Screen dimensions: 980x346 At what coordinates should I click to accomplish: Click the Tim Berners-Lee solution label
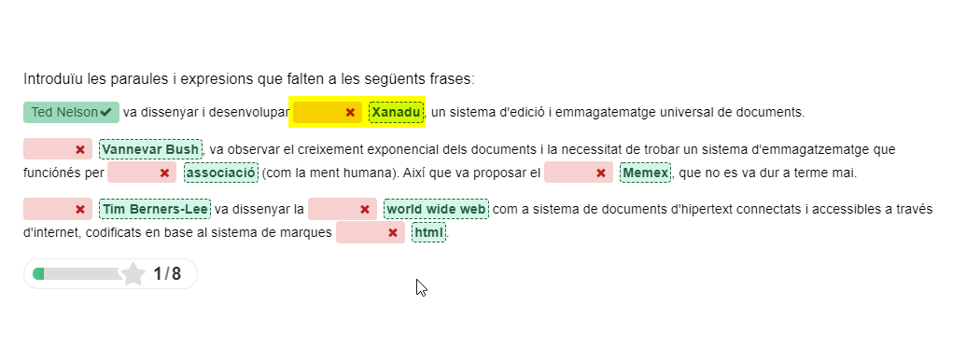pyautogui.click(x=155, y=209)
